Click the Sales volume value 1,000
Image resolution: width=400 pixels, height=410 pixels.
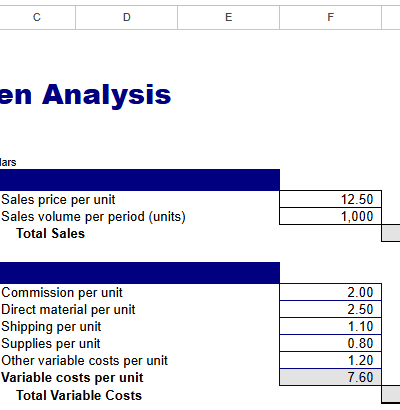(x=330, y=216)
